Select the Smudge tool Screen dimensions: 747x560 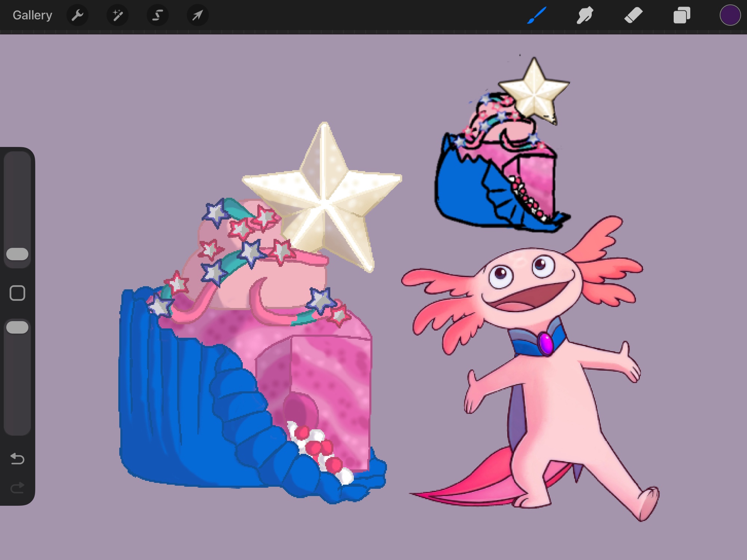tap(585, 15)
